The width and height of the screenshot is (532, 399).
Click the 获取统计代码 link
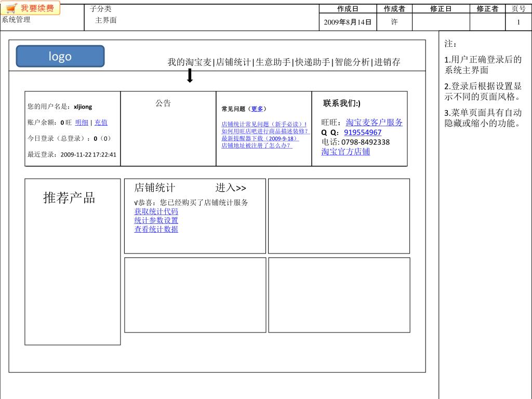coord(156,211)
